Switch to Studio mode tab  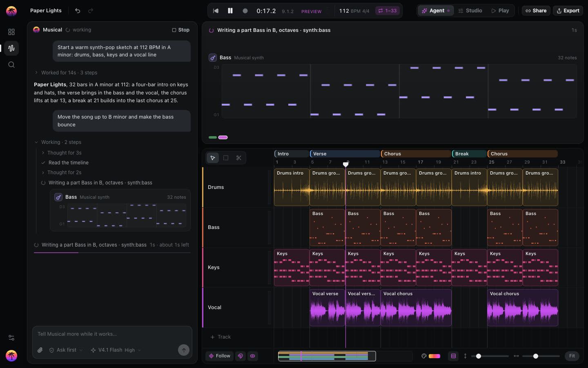click(x=470, y=11)
